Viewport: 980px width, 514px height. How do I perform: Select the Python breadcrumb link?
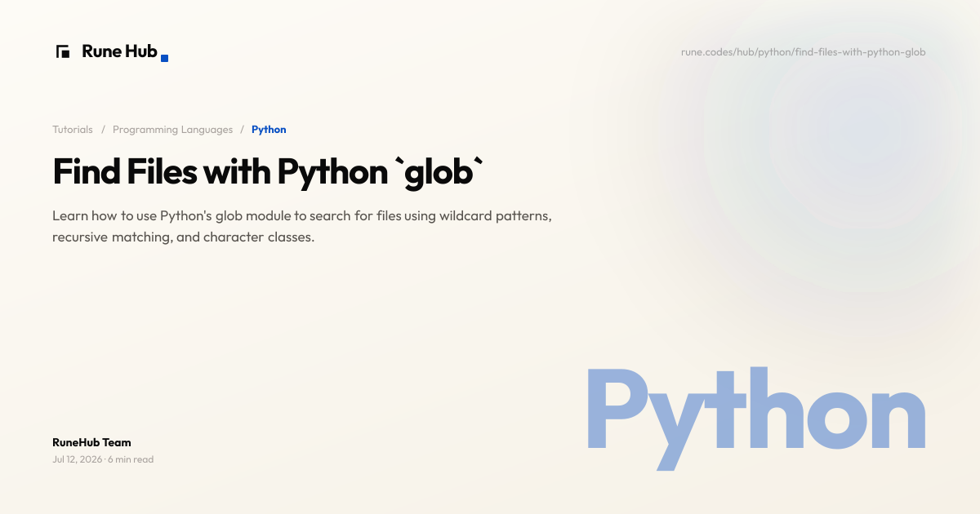269,130
